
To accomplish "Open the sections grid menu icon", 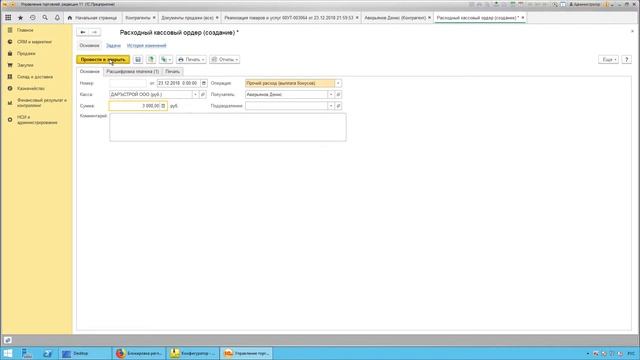I will point(8,18).
